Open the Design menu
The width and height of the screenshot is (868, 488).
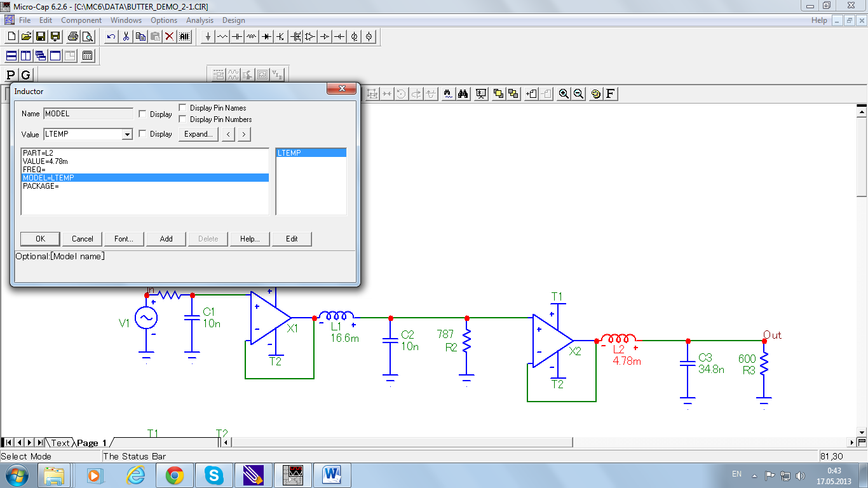point(234,20)
